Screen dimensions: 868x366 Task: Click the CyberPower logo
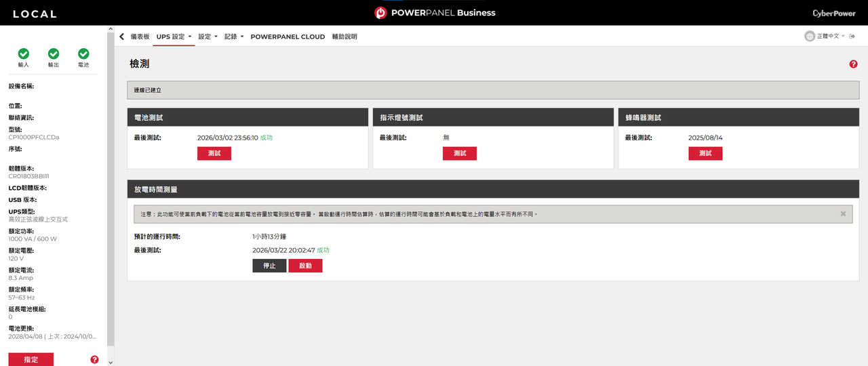coord(834,14)
